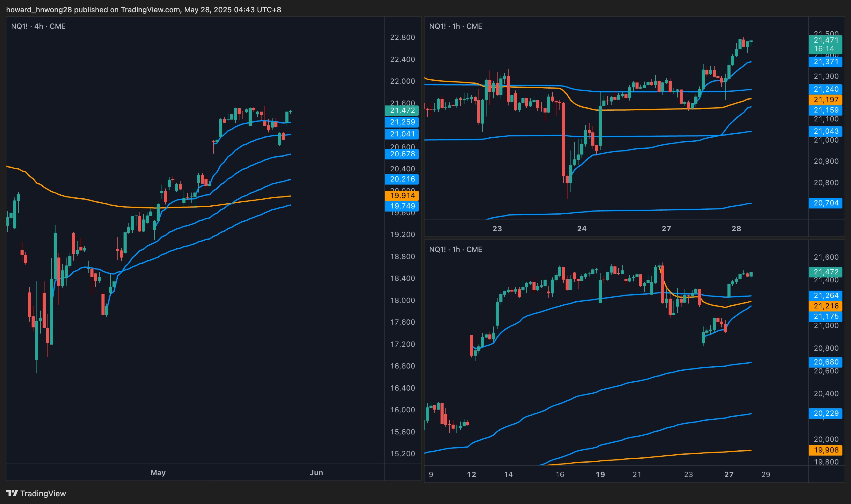Click the orange 21,197 price label

click(825, 100)
